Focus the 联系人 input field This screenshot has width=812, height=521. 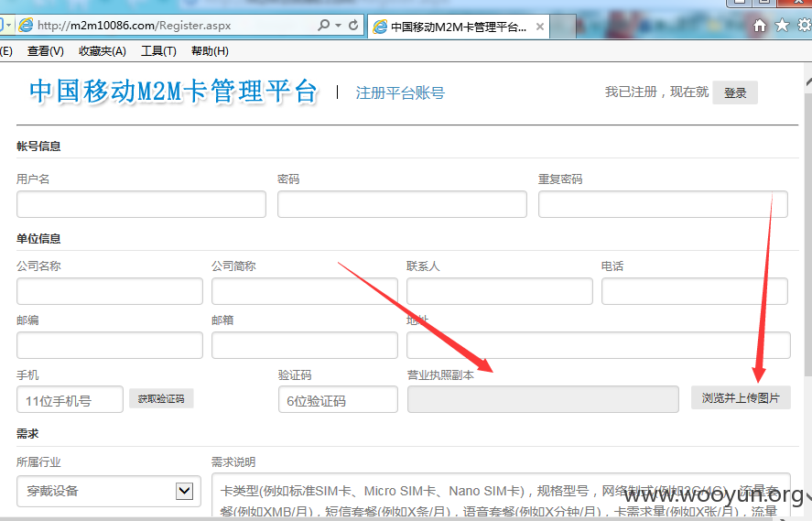[x=500, y=291]
